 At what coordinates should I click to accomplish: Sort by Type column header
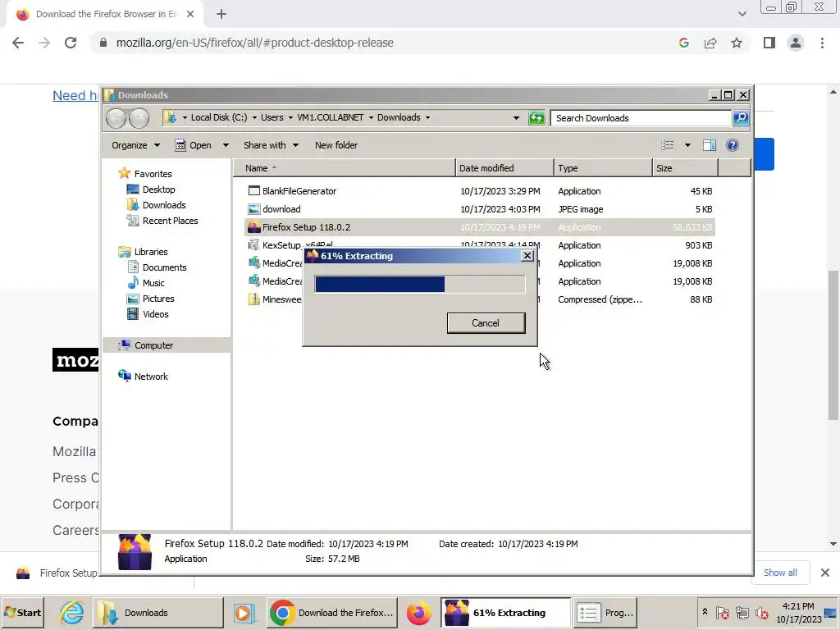point(603,168)
